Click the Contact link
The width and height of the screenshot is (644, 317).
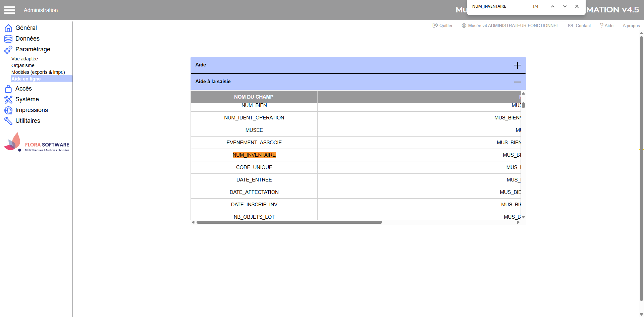pos(580,25)
